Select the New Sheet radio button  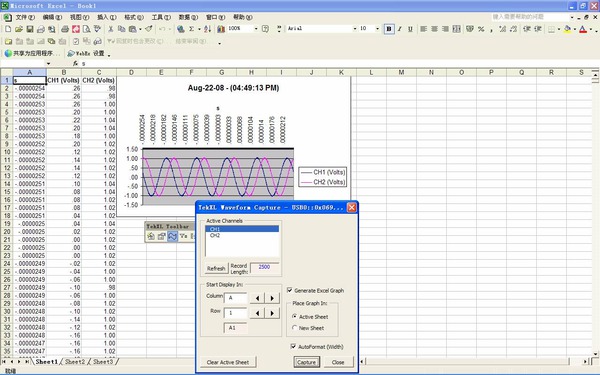(x=294, y=328)
